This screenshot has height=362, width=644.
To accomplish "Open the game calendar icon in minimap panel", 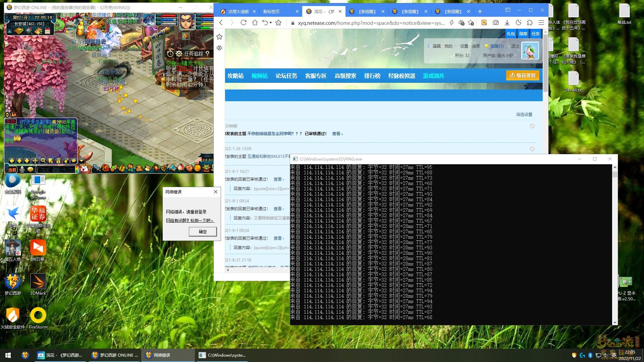I will (47, 31).
